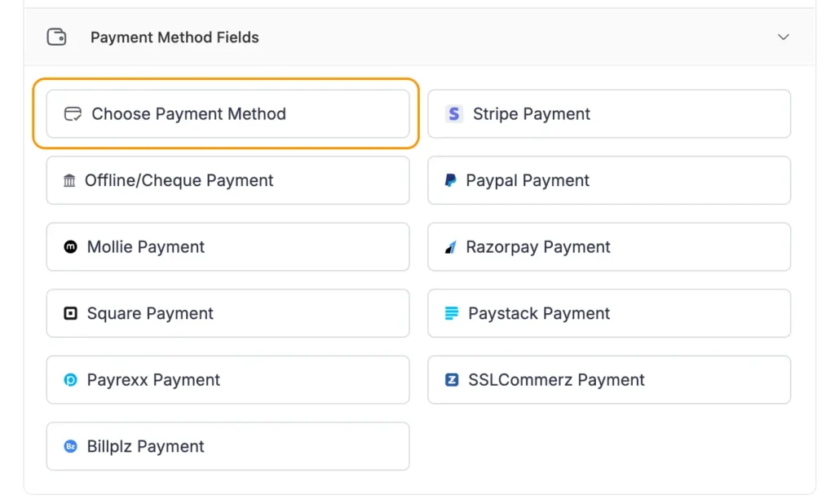This screenshot has height=504, width=835.
Task: Click the Payment Method Fields heading text
Action: tap(175, 38)
